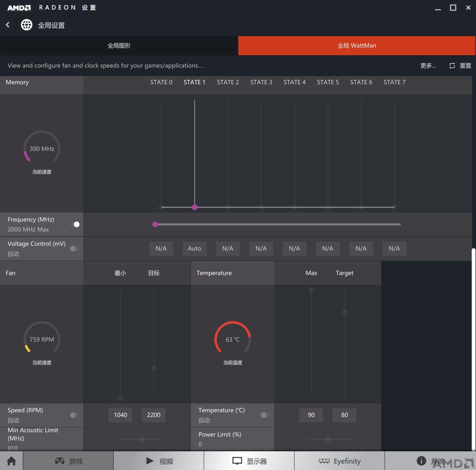Screen dimensions: 476x470
Task: Click the vertical scrollbar on the right
Action: [473, 349]
